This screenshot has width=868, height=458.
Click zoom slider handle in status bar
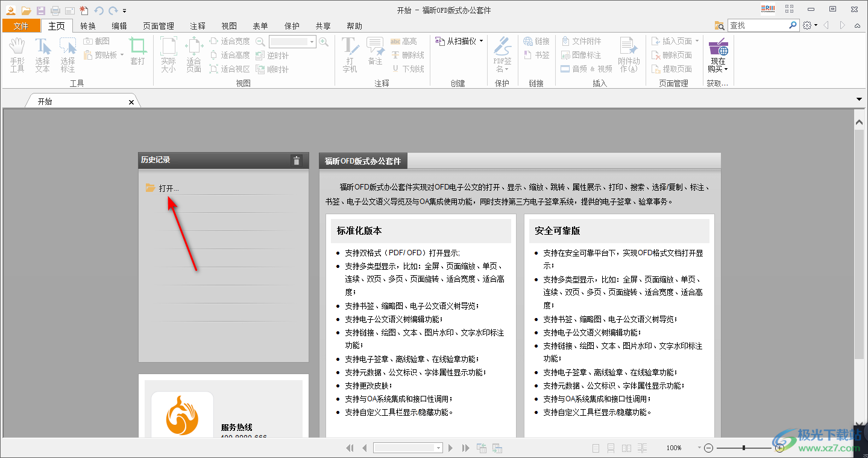744,448
